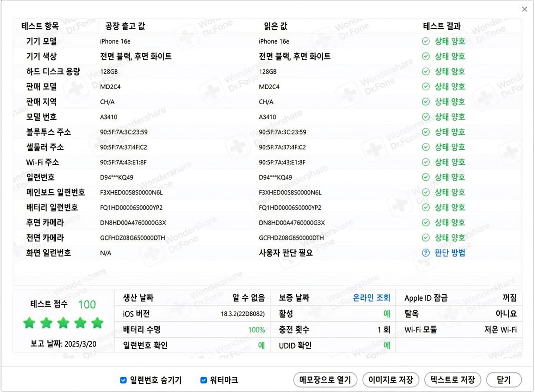Click the factory mainboard serial F3XHED0058S0000N6L
Screen dimensions: 535x392
[132, 193]
